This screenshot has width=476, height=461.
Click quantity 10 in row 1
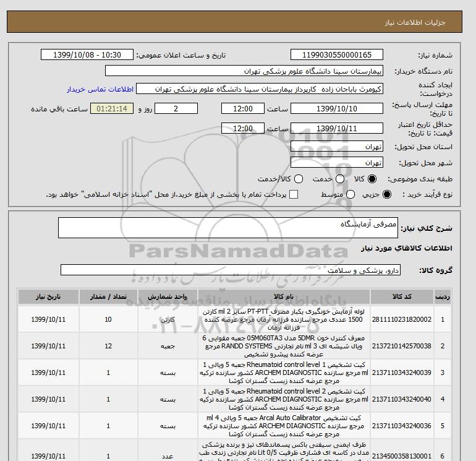[x=108, y=319]
